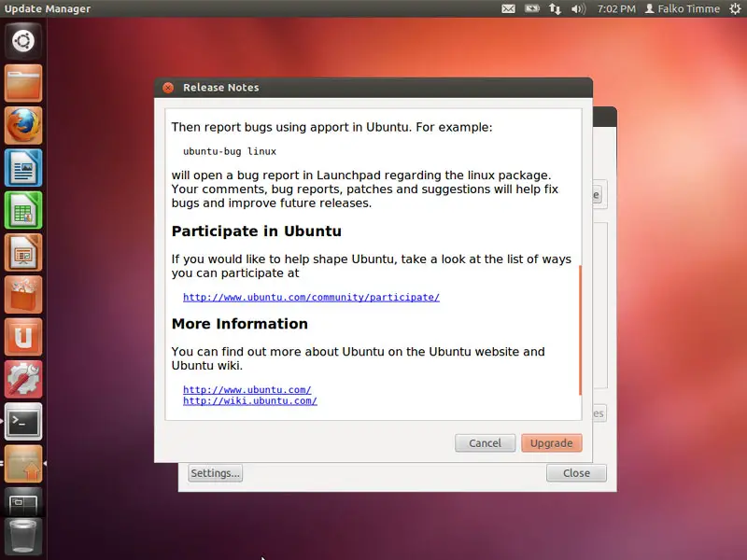Open the http://www.ubuntu.com/ link
This screenshot has height=560, width=747.
(247, 389)
